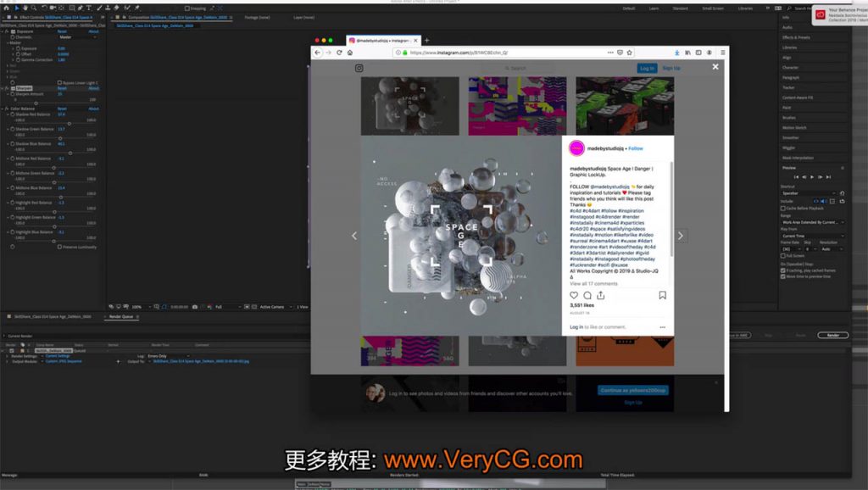
Task: Take a snapshot with the camera icon
Action: pos(195,307)
